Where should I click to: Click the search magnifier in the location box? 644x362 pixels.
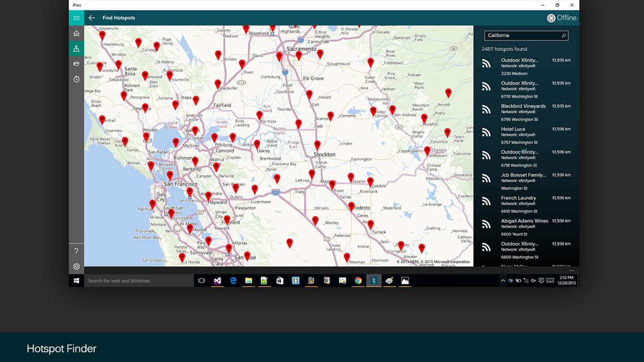(x=563, y=36)
